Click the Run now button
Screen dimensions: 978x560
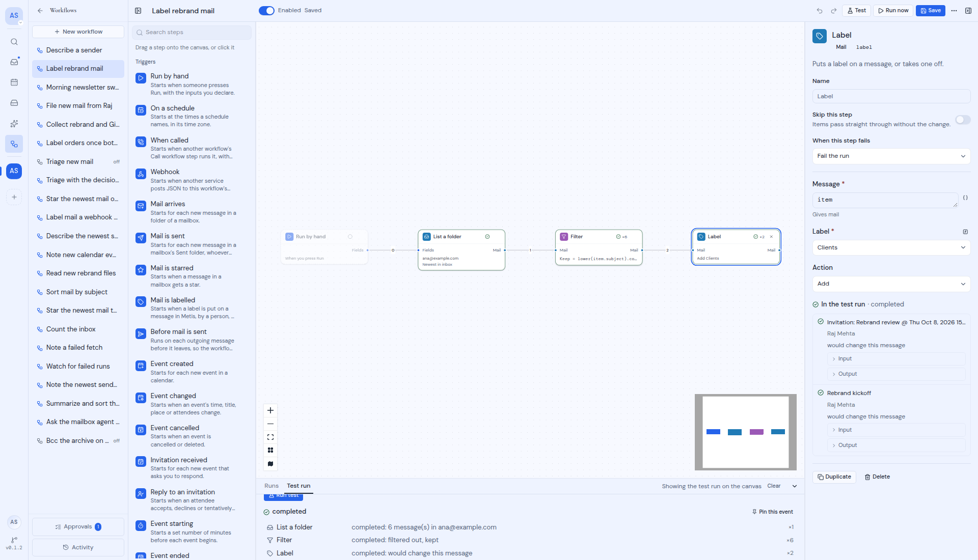[893, 11]
